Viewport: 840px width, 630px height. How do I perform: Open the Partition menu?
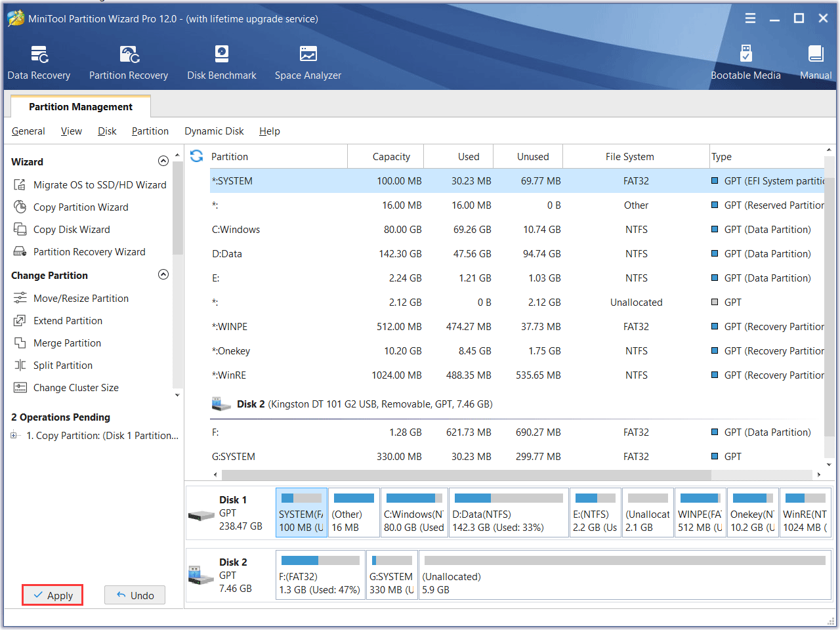click(150, 131)
